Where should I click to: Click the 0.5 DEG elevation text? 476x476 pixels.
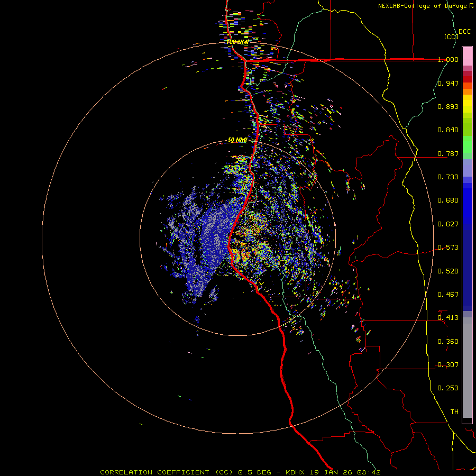pos(254,472)
